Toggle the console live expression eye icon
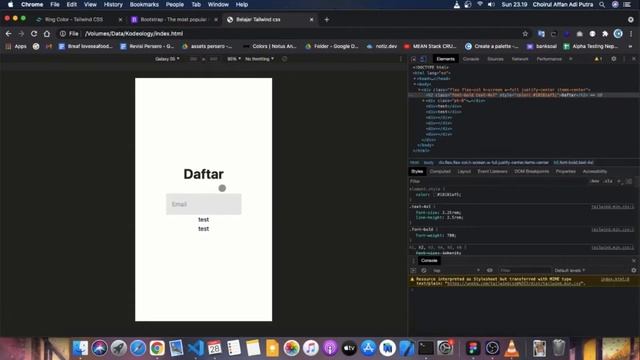 489,271
